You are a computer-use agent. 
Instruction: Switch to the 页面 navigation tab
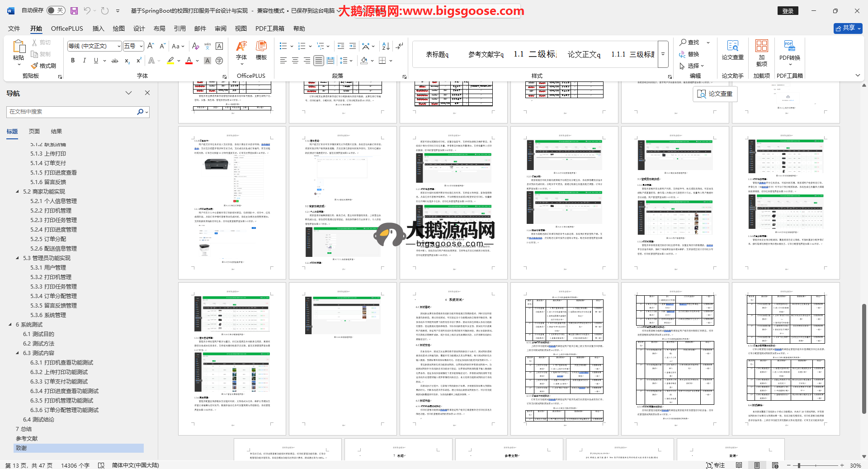(34, 132)
